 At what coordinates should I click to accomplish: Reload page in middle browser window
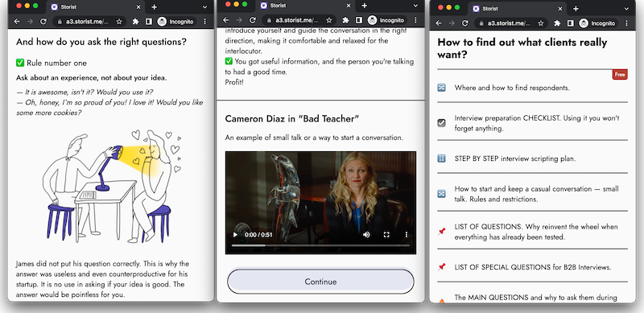pyautogui.click(x=253, y=20)
